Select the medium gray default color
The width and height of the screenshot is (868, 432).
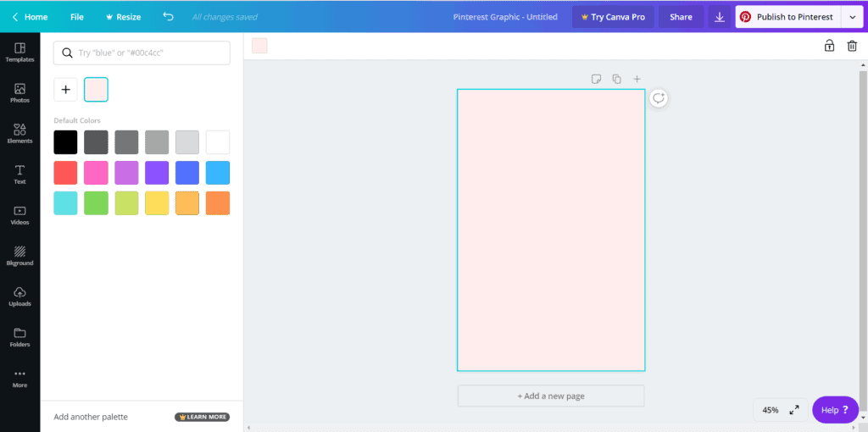tap(126, 142)
